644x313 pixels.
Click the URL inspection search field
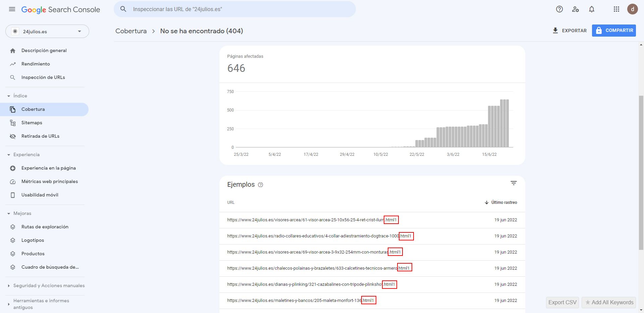pyautogui.click(x=235, y=9)
